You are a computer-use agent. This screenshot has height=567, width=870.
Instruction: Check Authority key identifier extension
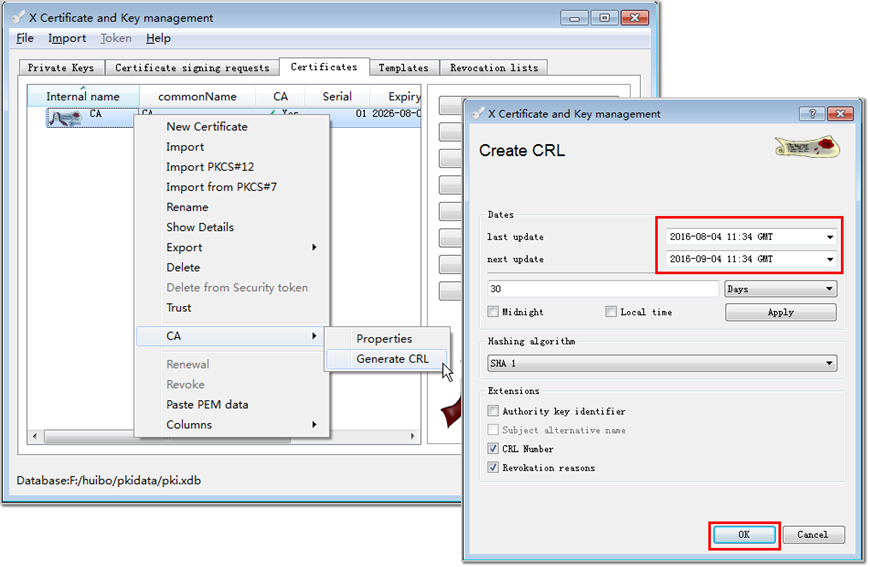pyautogui.click(x=493, y=411)
